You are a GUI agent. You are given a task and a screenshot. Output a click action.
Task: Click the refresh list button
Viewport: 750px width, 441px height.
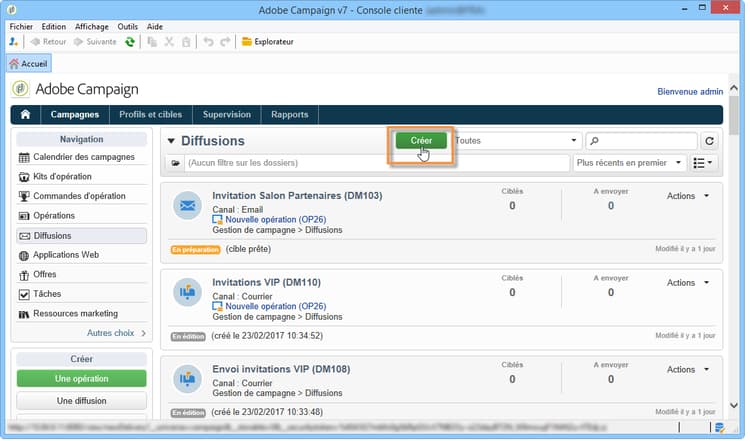click(x=710, y=141)
